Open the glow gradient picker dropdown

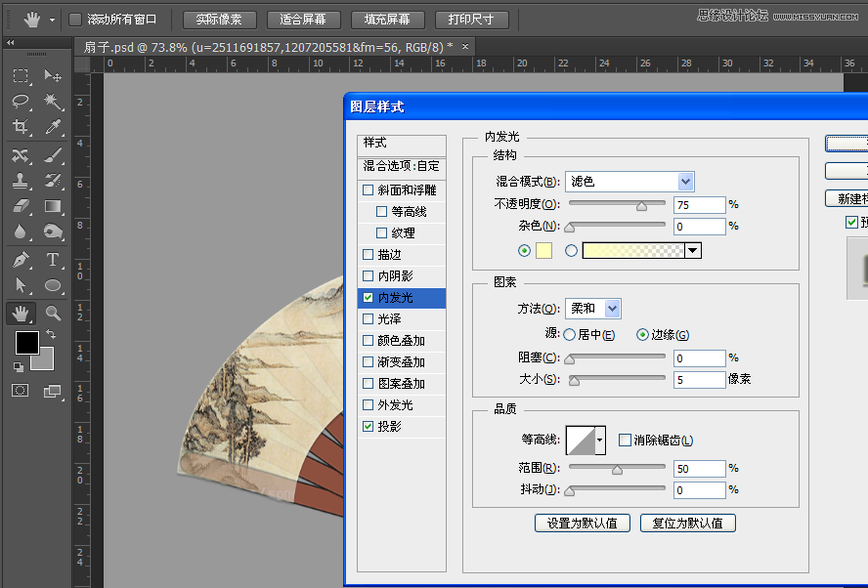693,250
